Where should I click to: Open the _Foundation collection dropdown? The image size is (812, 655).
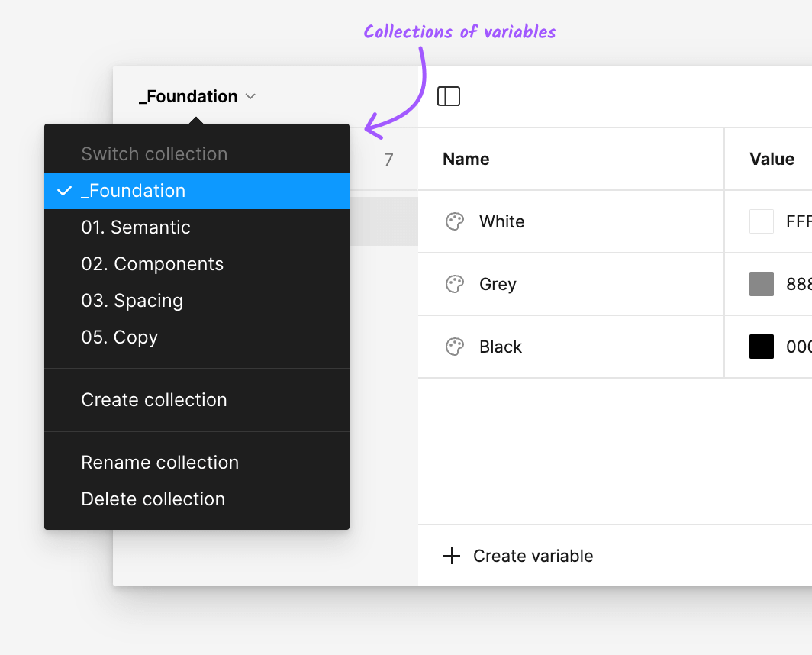coord(190,96)
